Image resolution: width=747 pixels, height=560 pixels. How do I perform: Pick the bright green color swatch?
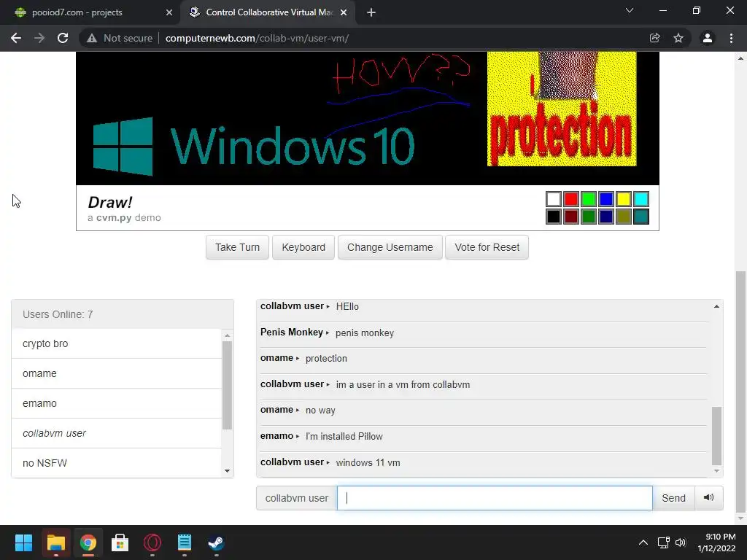[589, 199]
